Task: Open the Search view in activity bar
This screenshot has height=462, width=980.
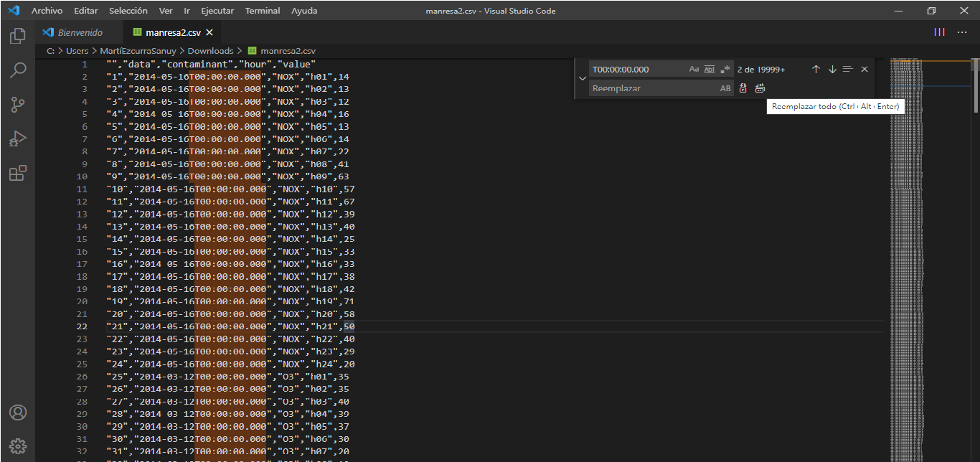Action: [x=18, y=70]
